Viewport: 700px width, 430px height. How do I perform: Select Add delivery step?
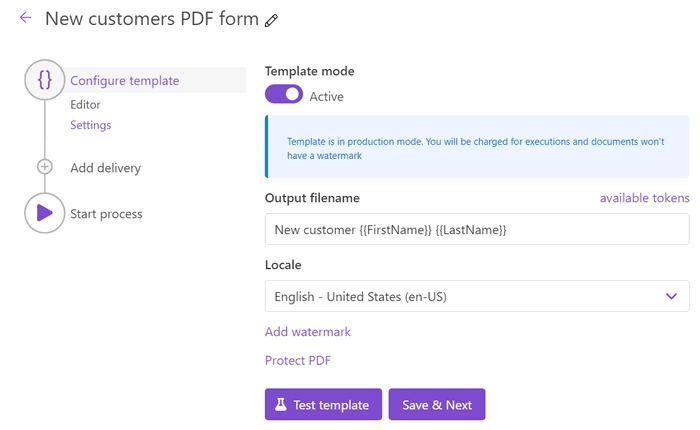(105, 168)
